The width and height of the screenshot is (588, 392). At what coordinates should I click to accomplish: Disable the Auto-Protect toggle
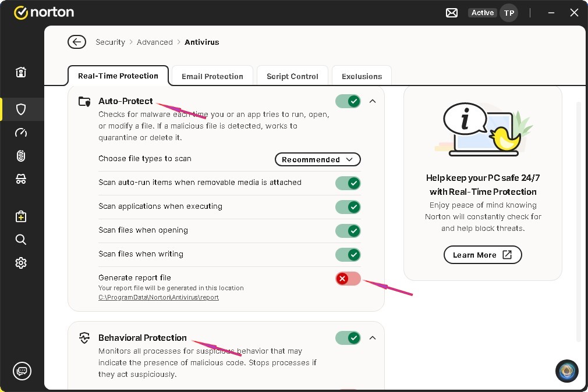coord(348,101)
